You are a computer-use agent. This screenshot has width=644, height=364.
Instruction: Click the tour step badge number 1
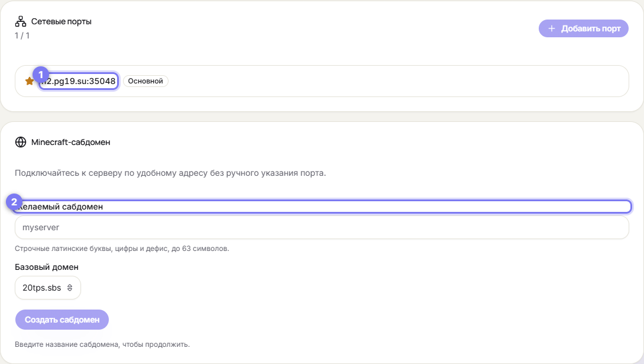[41, 75]
